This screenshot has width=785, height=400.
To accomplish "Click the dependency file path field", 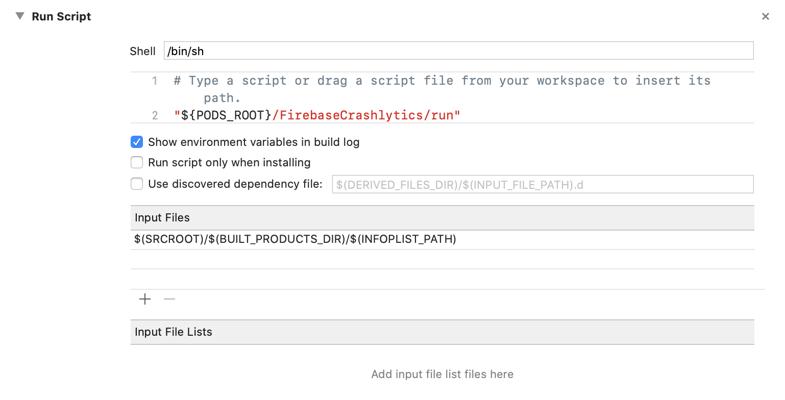I will click(542, 184).
